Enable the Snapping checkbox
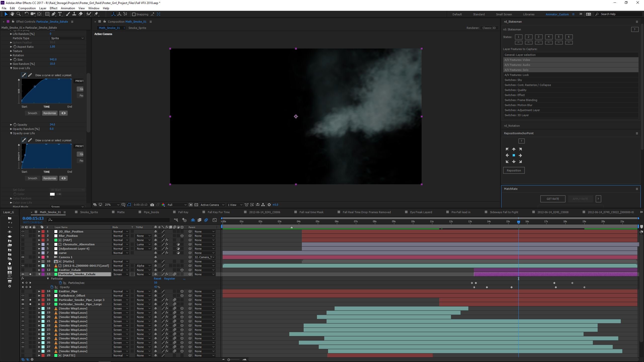Image resolution: width=644 pixels, height=362 pixels. (x=134, y=14)
